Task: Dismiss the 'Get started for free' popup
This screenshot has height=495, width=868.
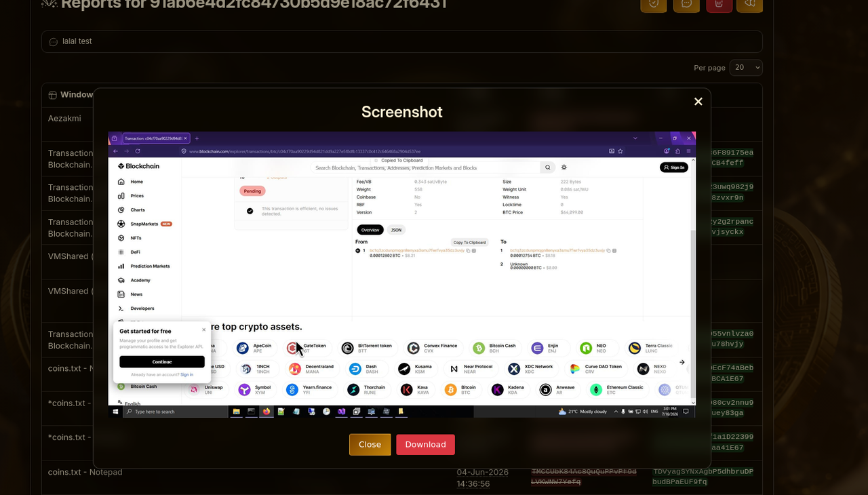Action: pos(203,330)
